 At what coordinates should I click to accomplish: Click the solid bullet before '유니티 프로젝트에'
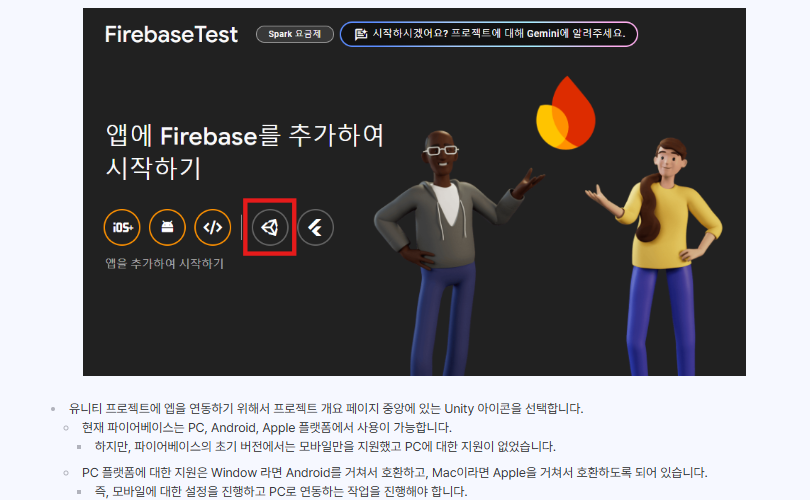(x=53, y=409)
